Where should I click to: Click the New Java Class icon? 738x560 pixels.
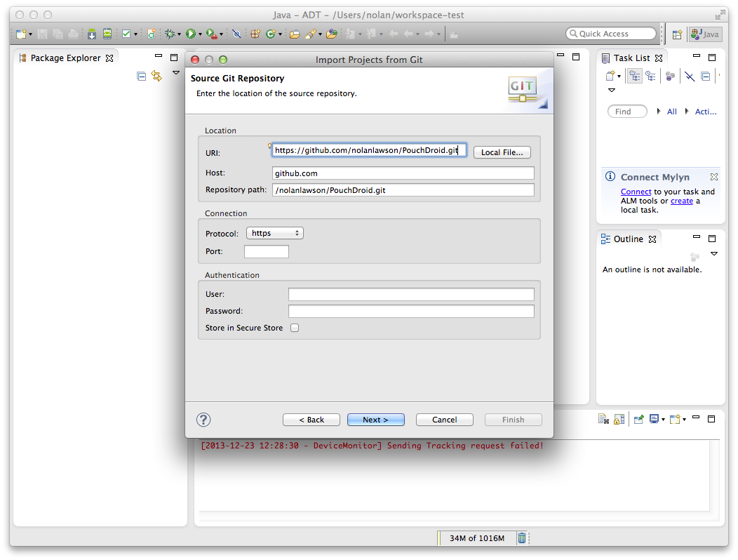271,34
